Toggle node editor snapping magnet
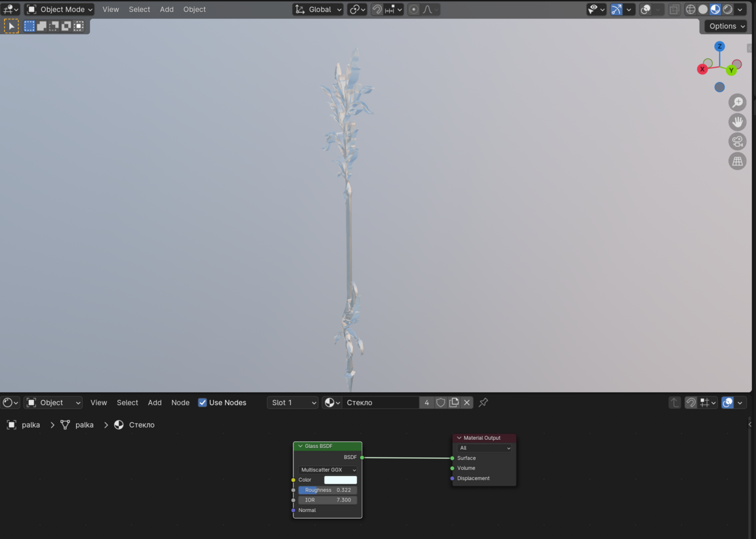Image resolution: width=756 pixels, height=539 pixels. pos(691,402)
